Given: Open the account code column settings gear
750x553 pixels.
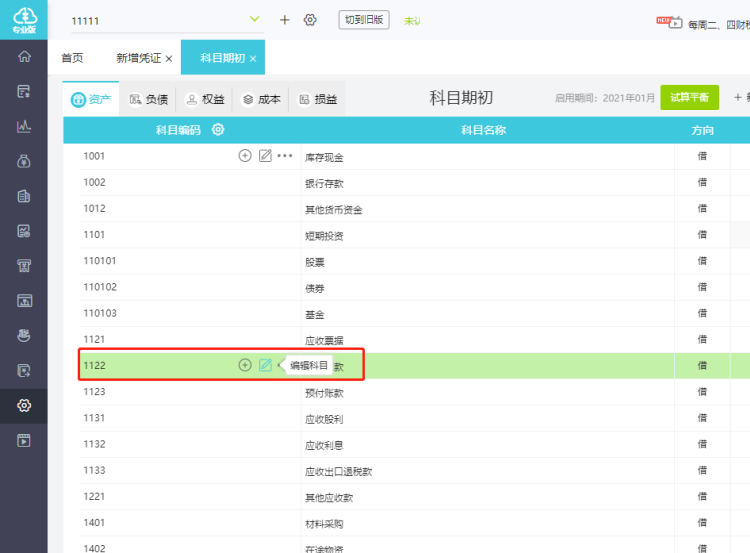Looking at the screenshot, I should coord(218,130).
